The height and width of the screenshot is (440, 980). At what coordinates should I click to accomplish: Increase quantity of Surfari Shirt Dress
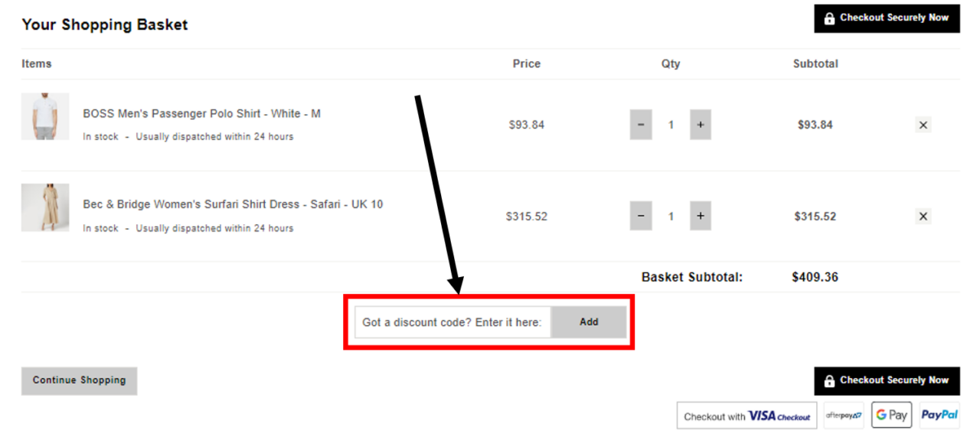[700, 217]
